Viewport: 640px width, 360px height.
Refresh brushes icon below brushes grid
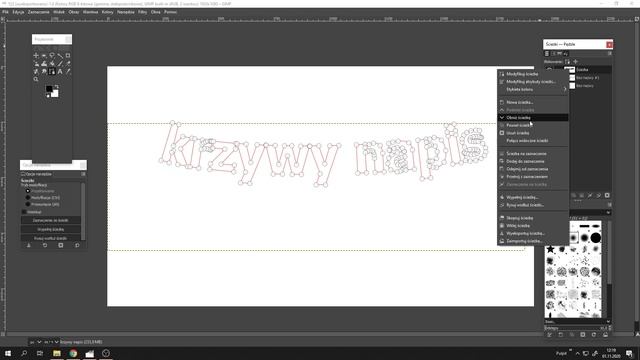(594, 334)
